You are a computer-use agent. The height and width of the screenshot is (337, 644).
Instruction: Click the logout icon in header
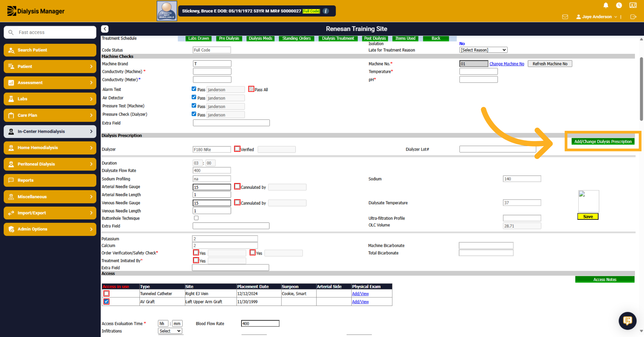click(633, 17)
